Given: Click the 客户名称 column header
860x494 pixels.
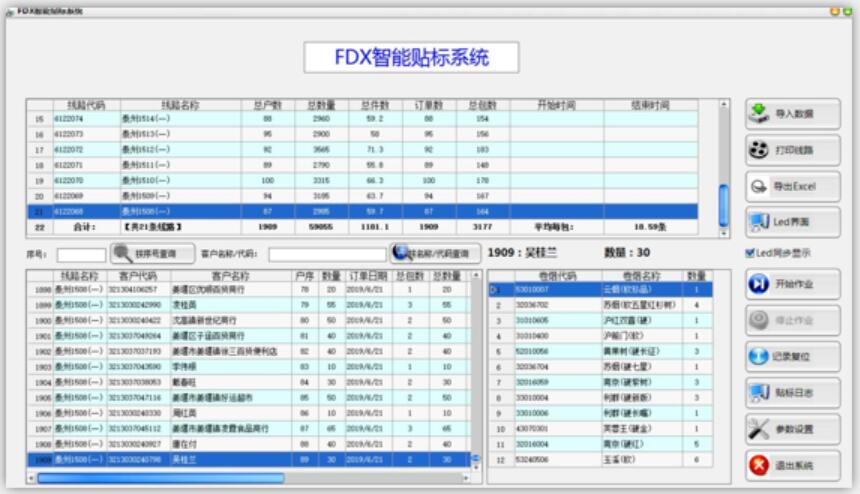Looking at the screenshot, I should (231, 276).
